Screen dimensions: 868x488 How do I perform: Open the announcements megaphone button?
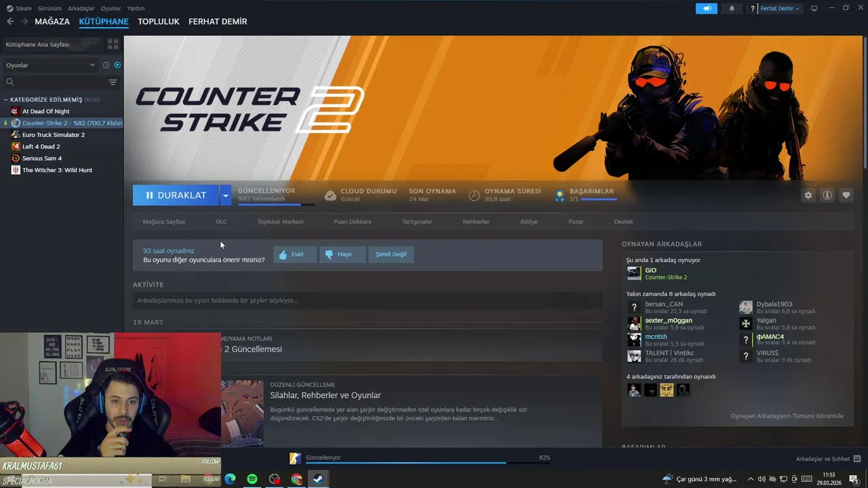tap(707, 8)
